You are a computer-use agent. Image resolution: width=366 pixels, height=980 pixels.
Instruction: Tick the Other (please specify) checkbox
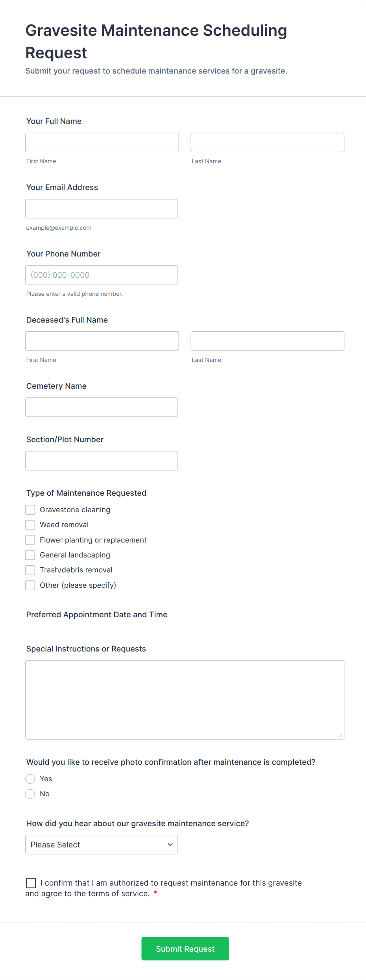pos(30,585)
